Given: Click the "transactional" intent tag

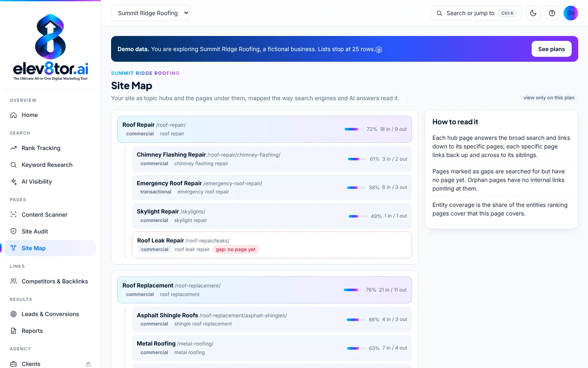Looking at the screenshot, I should 156,192.
